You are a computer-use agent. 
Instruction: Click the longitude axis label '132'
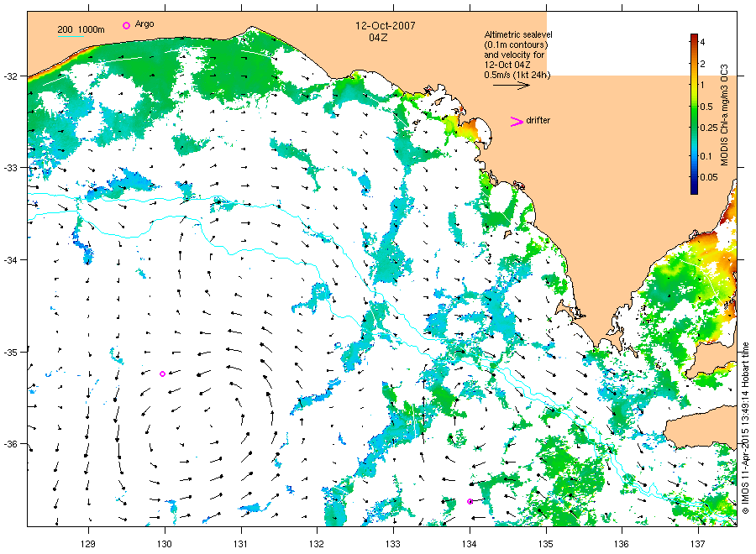(x=317, y=544)
